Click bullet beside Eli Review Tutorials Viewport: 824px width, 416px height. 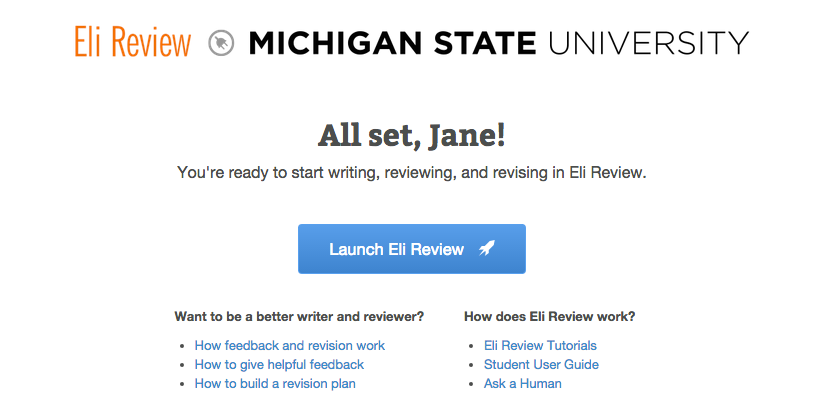pyautogui.click(x=471, y=346)
